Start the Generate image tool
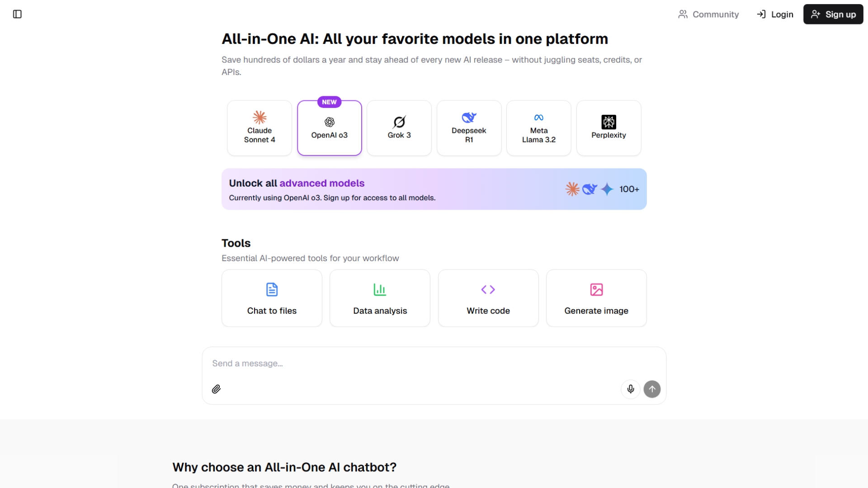 (596, 298)
